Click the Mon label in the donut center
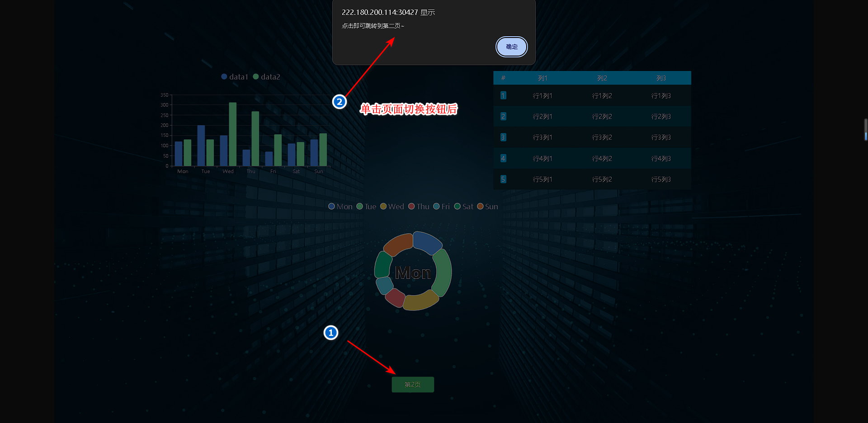868x423 pixels. (x=413, y=273)
